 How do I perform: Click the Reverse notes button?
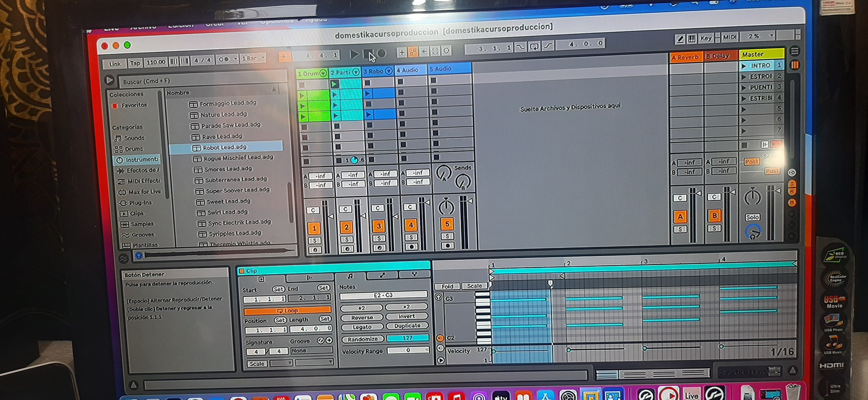pyautogui.click(x=362, y=318)
